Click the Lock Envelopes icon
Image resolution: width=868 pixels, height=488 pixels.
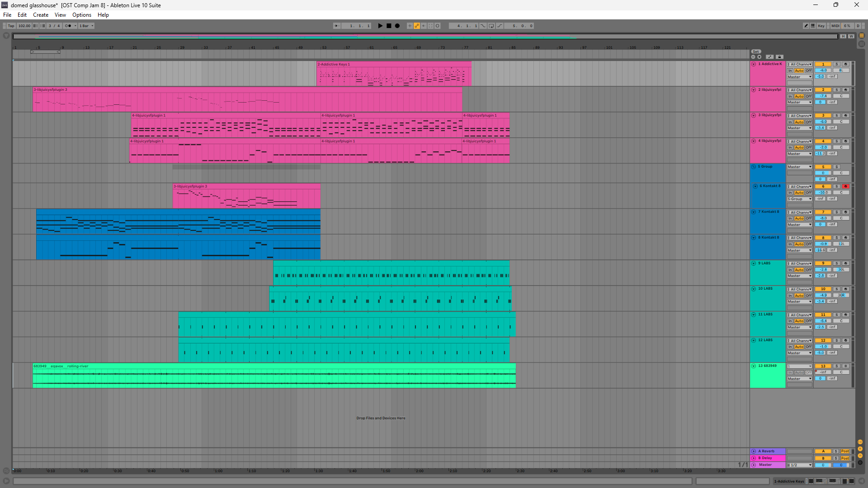(x=779, y=57)
